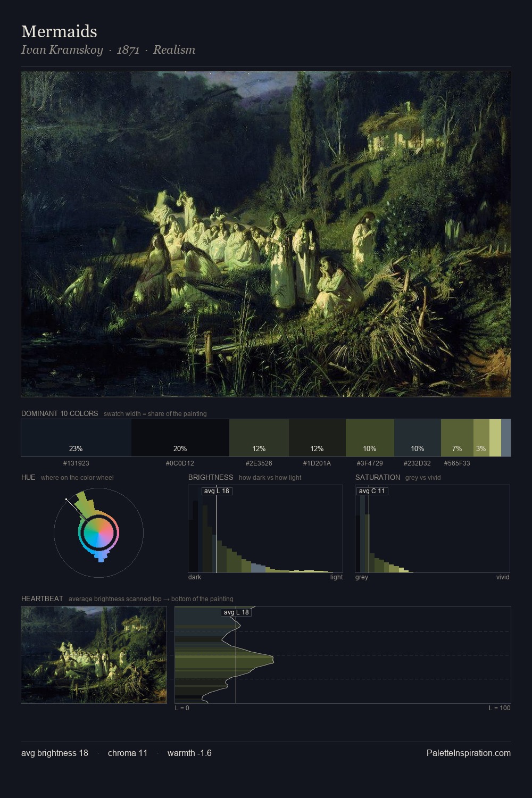Pick the 10% swatch #232D32

pos(418,438)
